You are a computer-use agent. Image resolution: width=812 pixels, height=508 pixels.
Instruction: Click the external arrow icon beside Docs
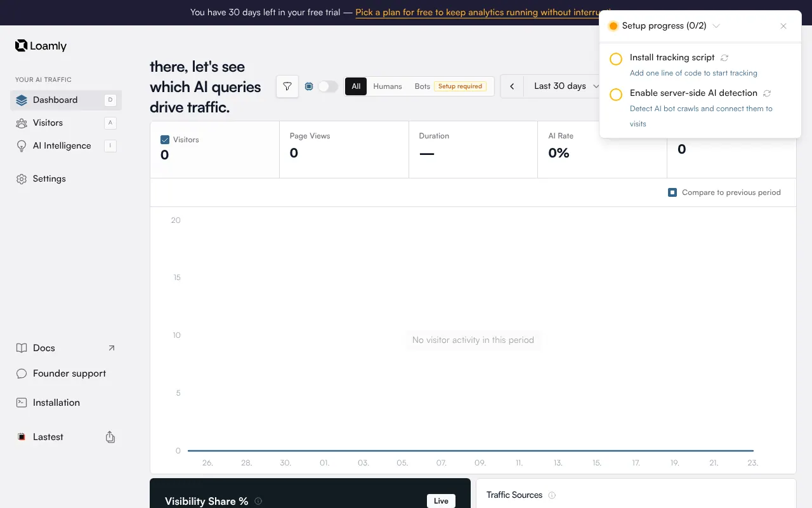tap(112, 348)
